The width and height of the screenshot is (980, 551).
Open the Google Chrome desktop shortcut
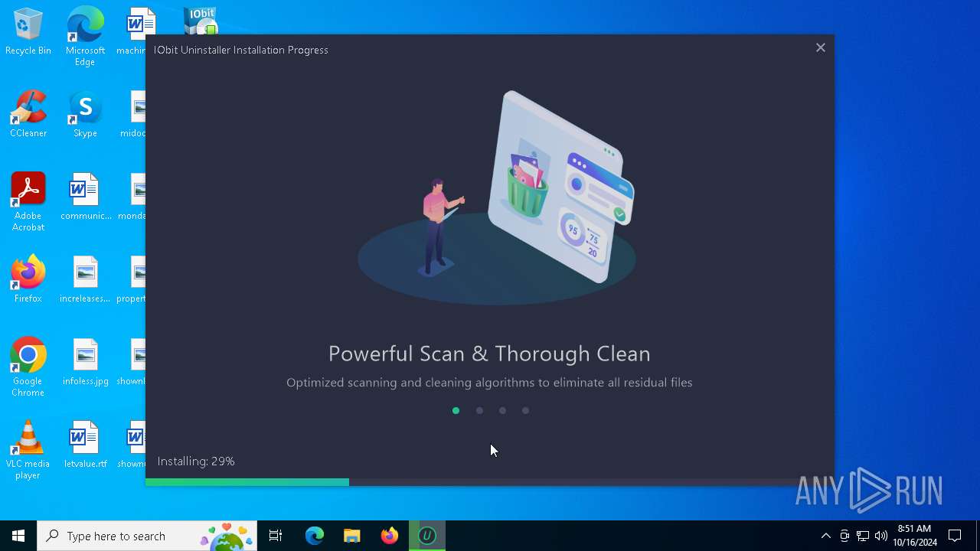[28, 367]
